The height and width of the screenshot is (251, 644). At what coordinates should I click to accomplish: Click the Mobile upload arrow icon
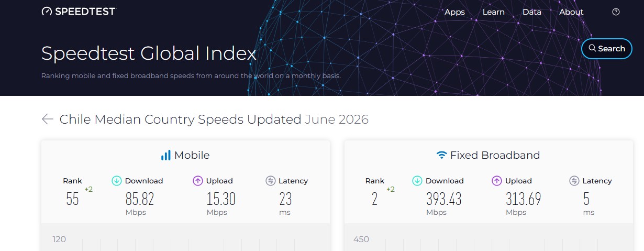click(197, 181)
